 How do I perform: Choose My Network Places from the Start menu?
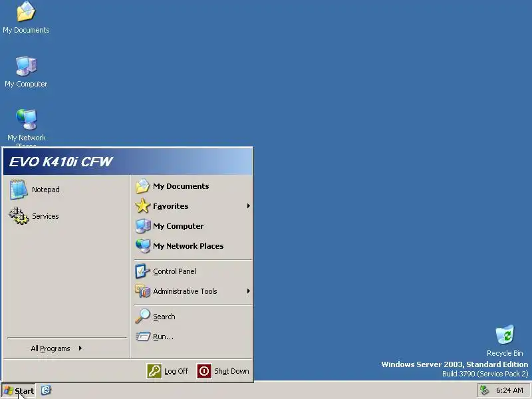193,245
